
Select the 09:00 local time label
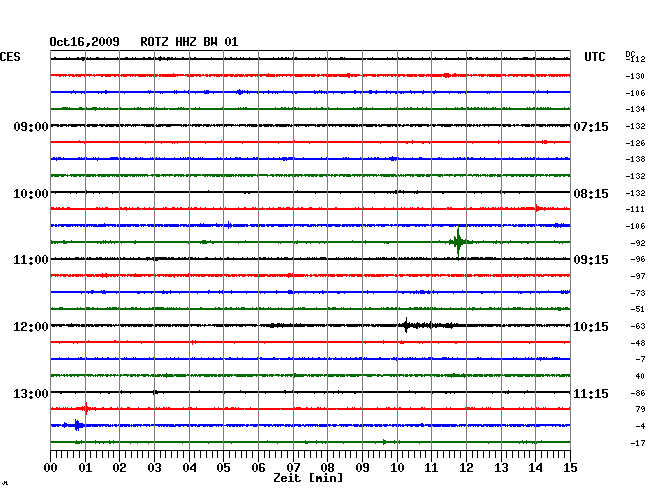coord(31,126)
